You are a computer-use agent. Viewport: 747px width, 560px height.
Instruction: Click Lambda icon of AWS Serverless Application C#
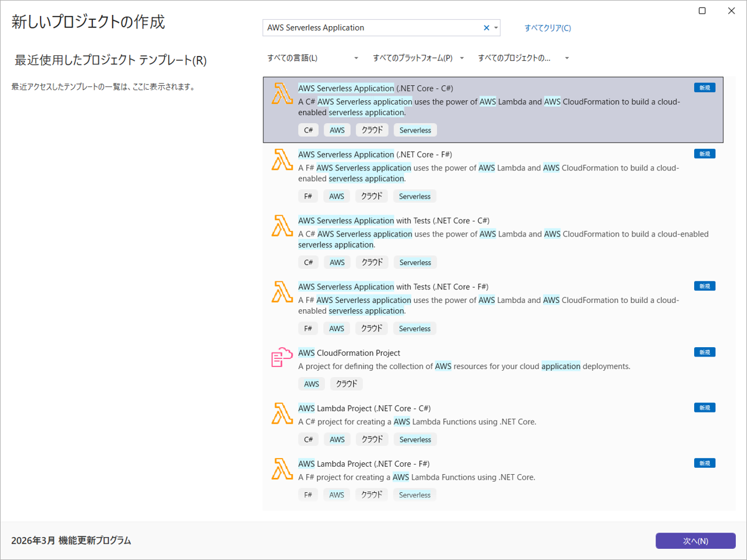click(x=282, y=93)
